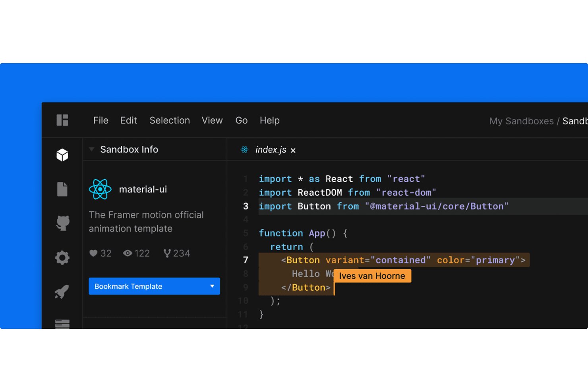The width and height of the screenshot is (588, 392).
Task: Click the function App() declaration
Action: [303, 233]
